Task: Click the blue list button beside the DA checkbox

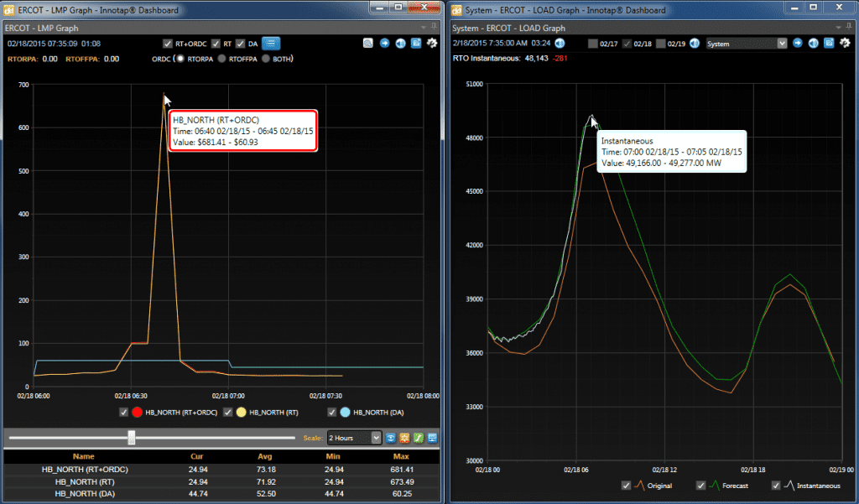Action: click(271, 44)
